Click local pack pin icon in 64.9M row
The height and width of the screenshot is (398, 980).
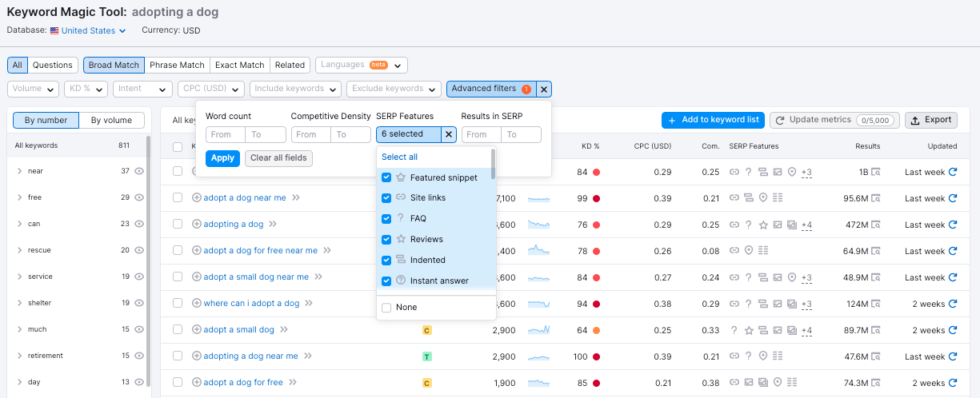pos(749,251)
